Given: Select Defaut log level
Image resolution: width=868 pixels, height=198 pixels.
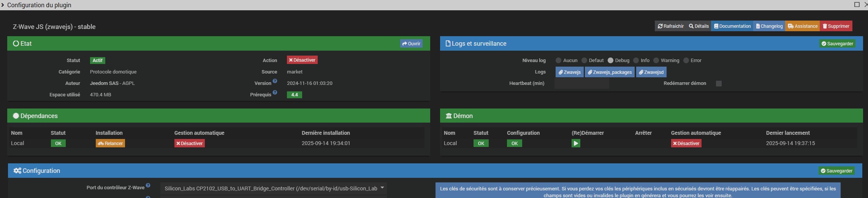Looking at the screenshot, I should click(x=584, y=61).
